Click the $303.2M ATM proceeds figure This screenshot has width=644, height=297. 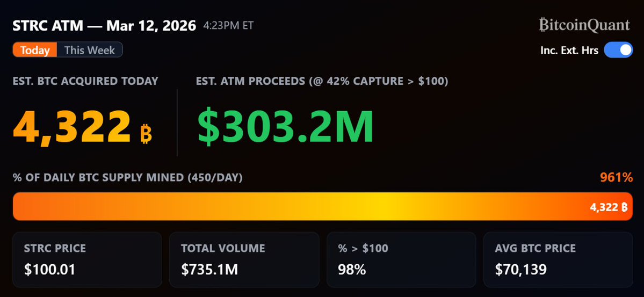[x=285, y=126]
